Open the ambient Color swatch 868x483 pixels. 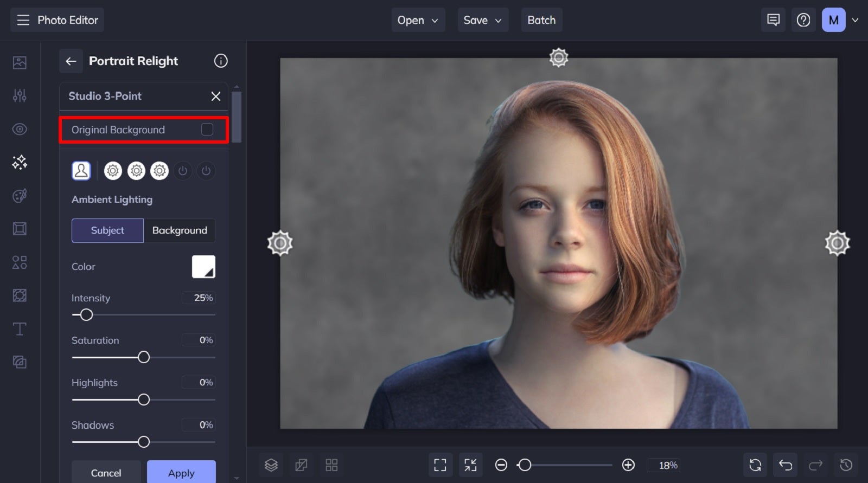(x=203, y=267)
